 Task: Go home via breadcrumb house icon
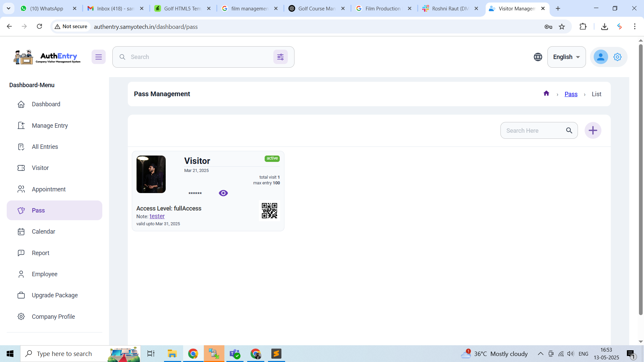click(546, 94)
